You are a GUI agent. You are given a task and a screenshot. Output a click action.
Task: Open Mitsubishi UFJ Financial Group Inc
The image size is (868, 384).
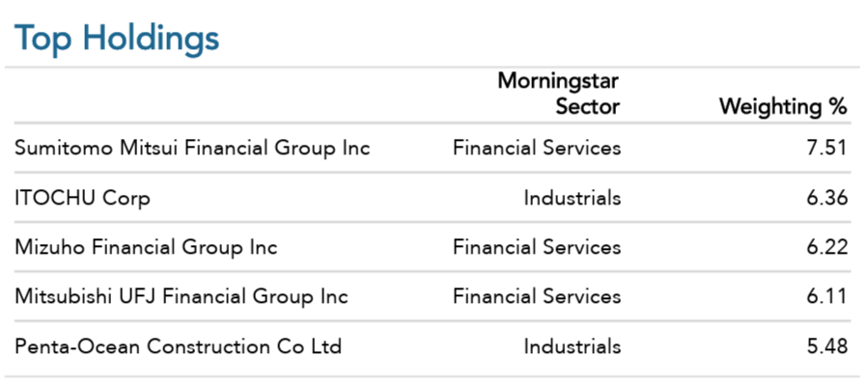coord(181,296)
